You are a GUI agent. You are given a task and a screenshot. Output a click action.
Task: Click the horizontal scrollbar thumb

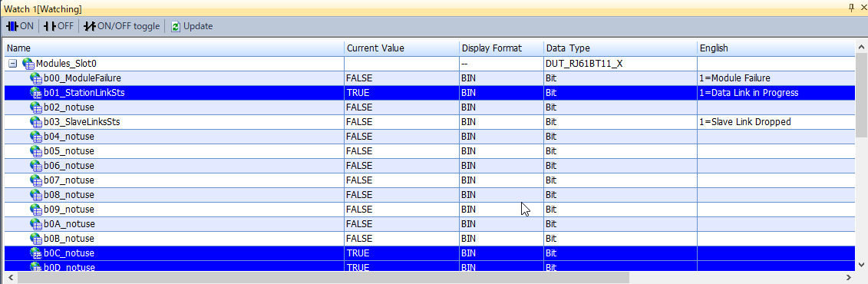(x=323, y=277)
